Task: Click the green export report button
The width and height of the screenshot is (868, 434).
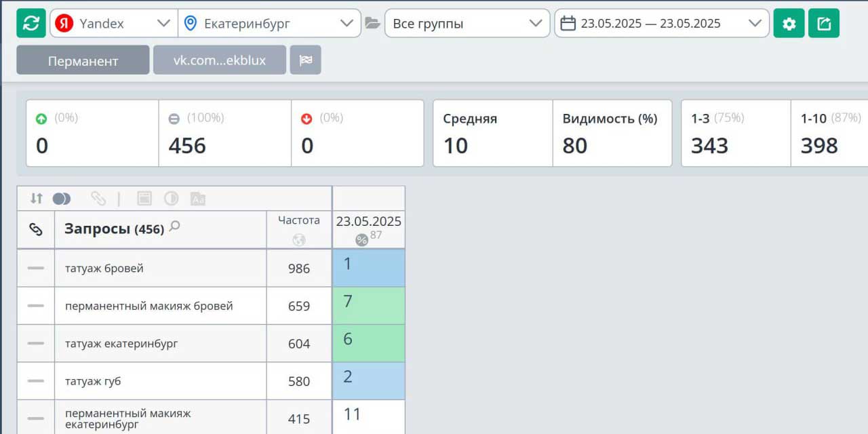Action: [x=824, y=23]
